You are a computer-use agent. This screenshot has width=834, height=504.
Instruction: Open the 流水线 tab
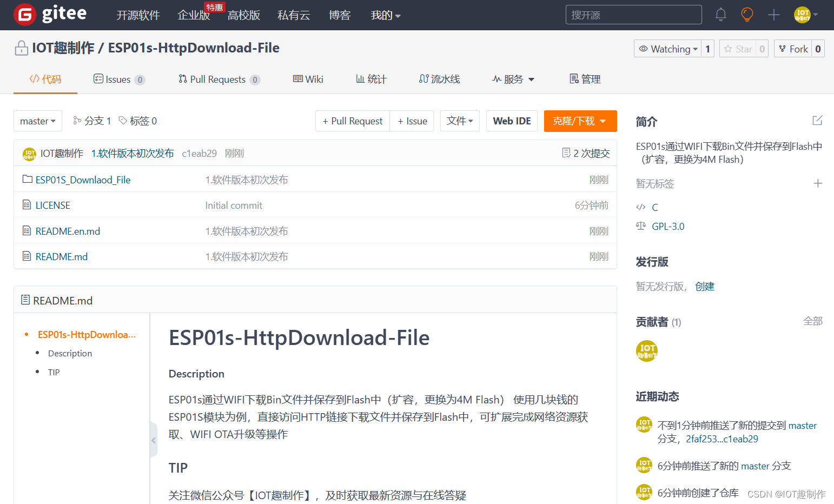pyautogui.click(x=439, y=79)
